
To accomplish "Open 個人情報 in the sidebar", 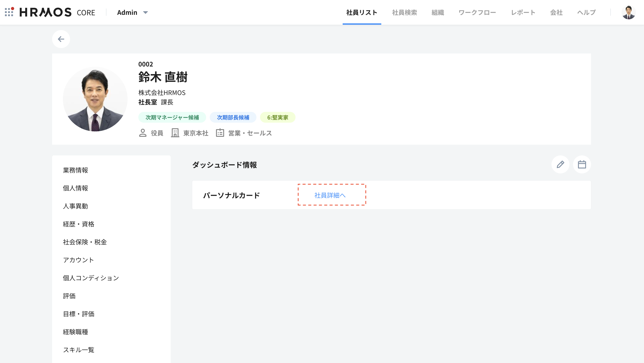I will click(x=75, y=188).
